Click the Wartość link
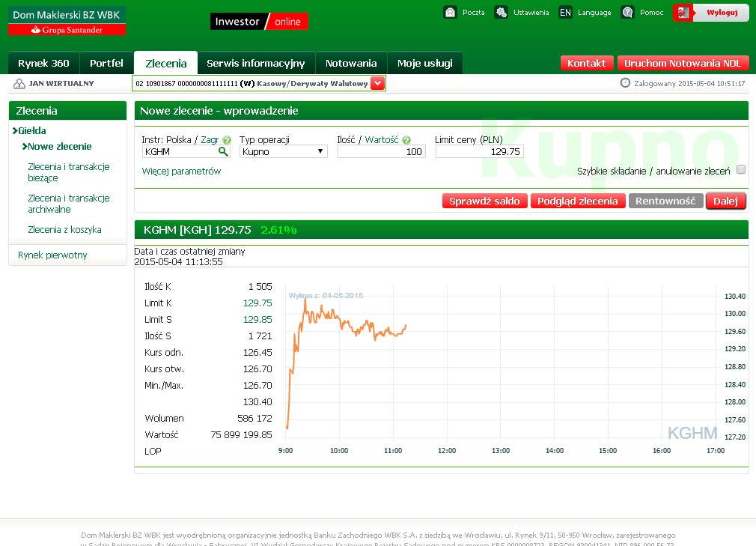 [382, 140]
